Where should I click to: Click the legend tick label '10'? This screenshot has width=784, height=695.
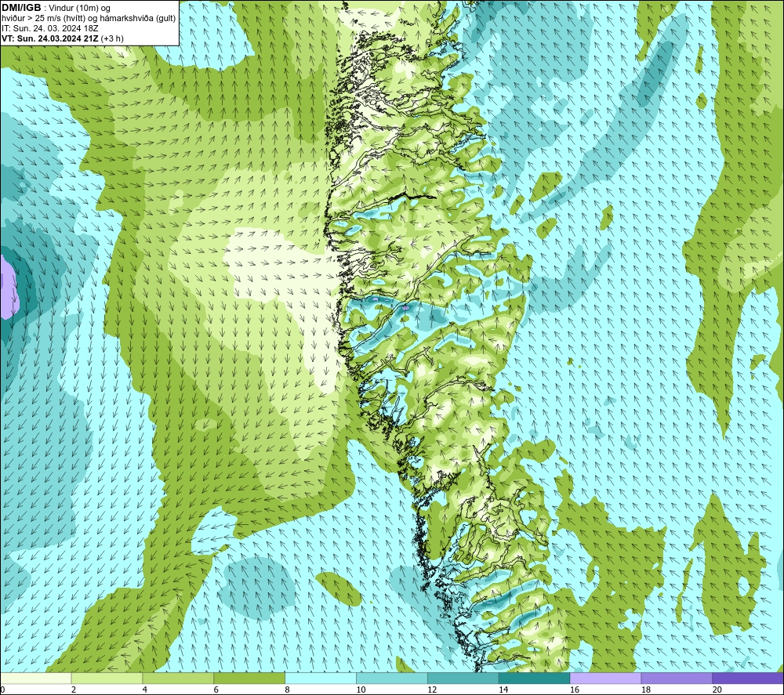361,690
